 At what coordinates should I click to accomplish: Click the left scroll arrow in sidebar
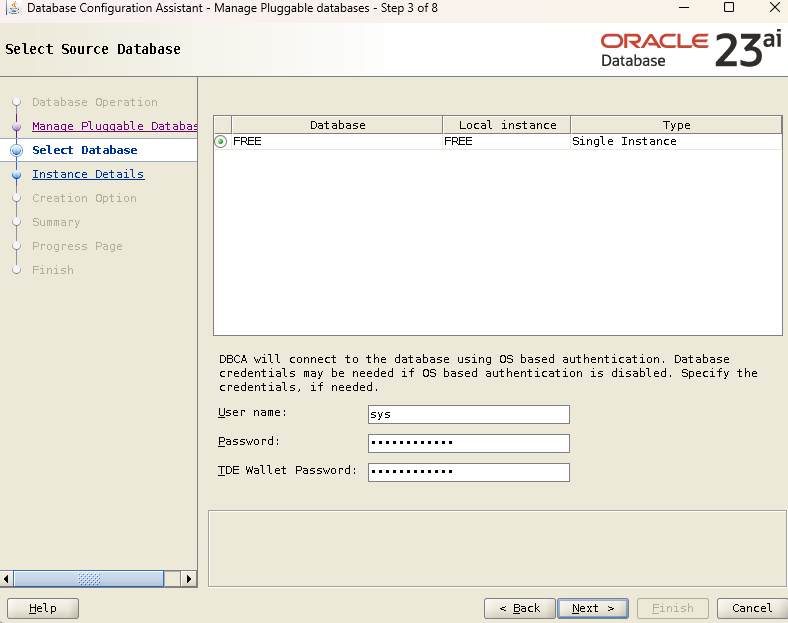pyautogui.click(x=6, y=579)
